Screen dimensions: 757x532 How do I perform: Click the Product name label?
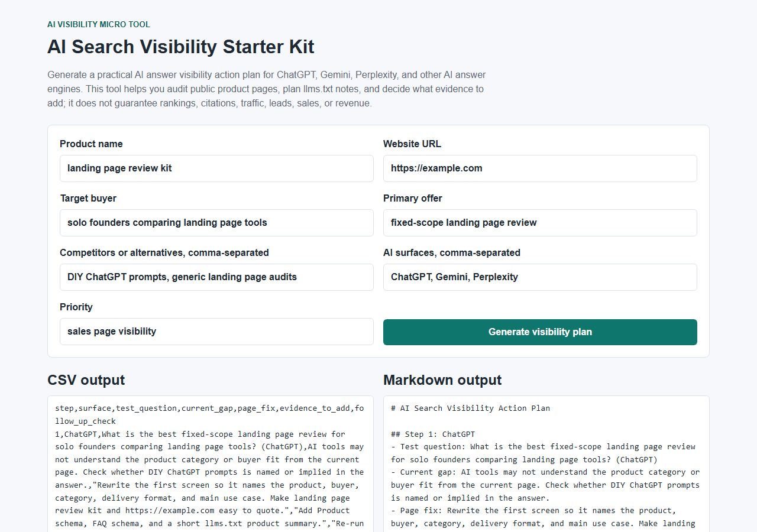point(91,144)
